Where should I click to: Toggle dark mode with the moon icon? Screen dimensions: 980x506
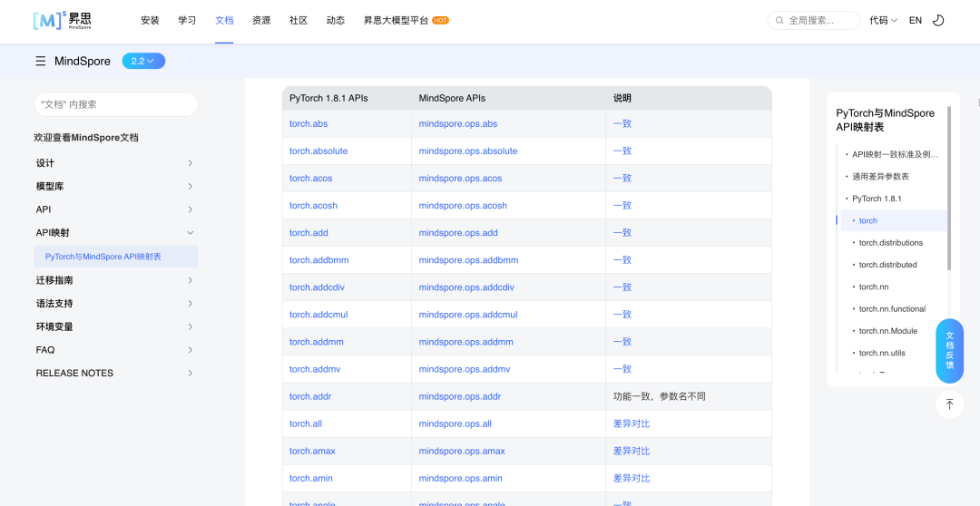tap(938, 20)
